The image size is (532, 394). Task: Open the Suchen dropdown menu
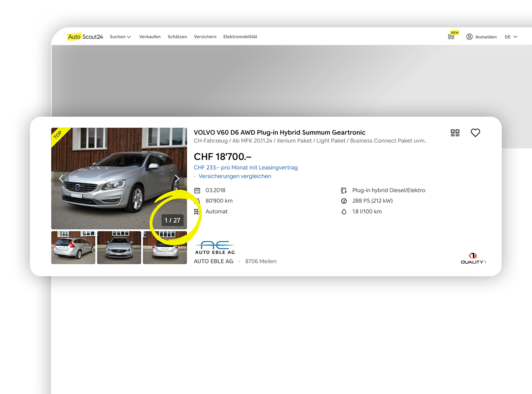coord(120,37)
